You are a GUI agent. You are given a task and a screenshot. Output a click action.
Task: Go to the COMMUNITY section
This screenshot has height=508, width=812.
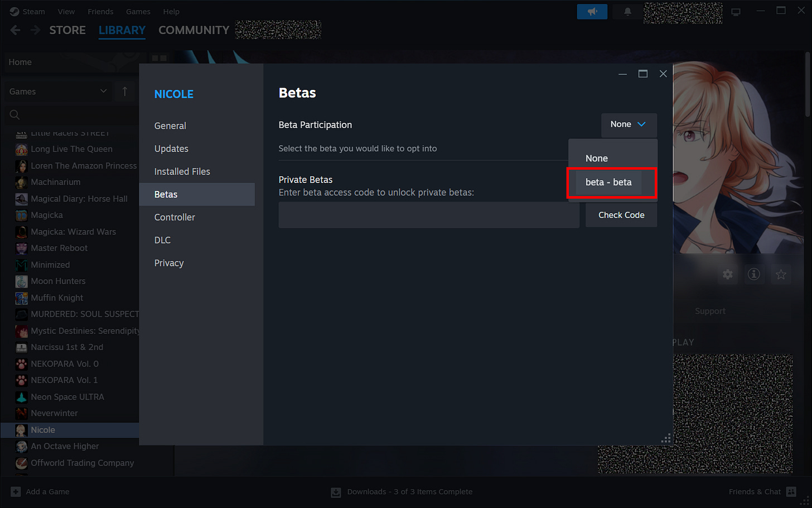point(194,30)
